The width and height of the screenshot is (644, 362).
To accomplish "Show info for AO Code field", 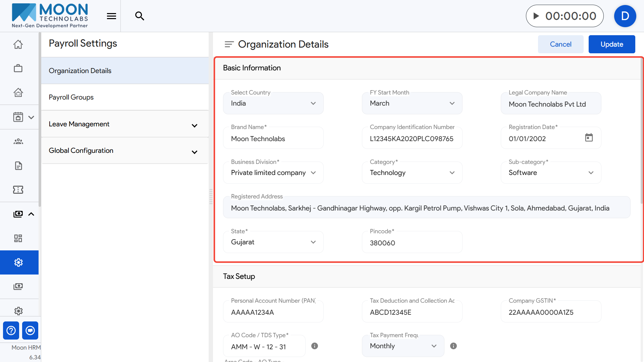I will click(x=314, y=346).
